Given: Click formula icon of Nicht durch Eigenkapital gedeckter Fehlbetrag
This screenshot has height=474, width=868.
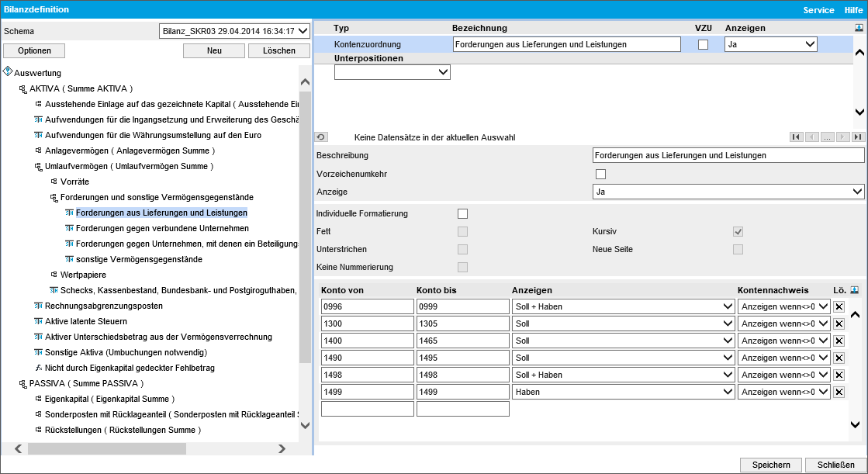Looking at the screenshot, I should (x=38, y=367).
